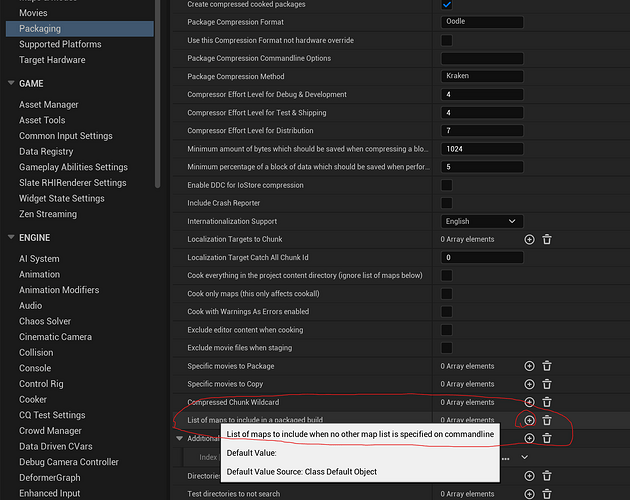Open Debug Camera Controller settings

(x=69, y=462)
